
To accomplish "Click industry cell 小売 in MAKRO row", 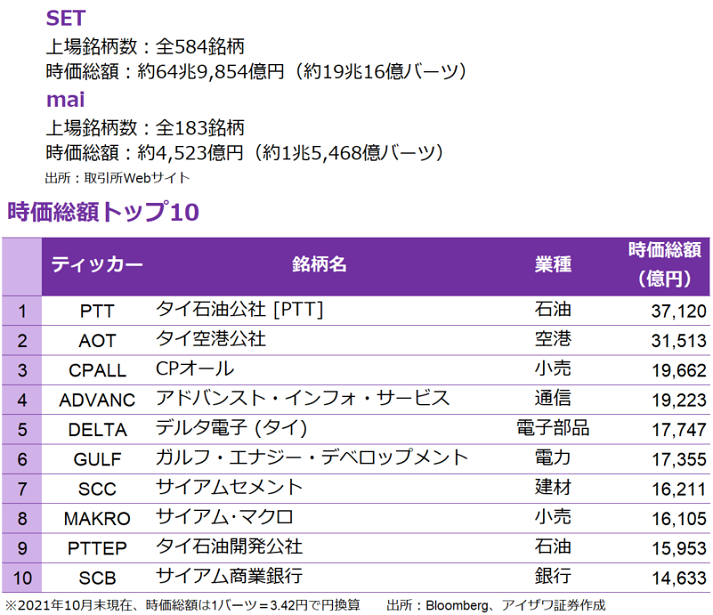I will coord(553,517).
